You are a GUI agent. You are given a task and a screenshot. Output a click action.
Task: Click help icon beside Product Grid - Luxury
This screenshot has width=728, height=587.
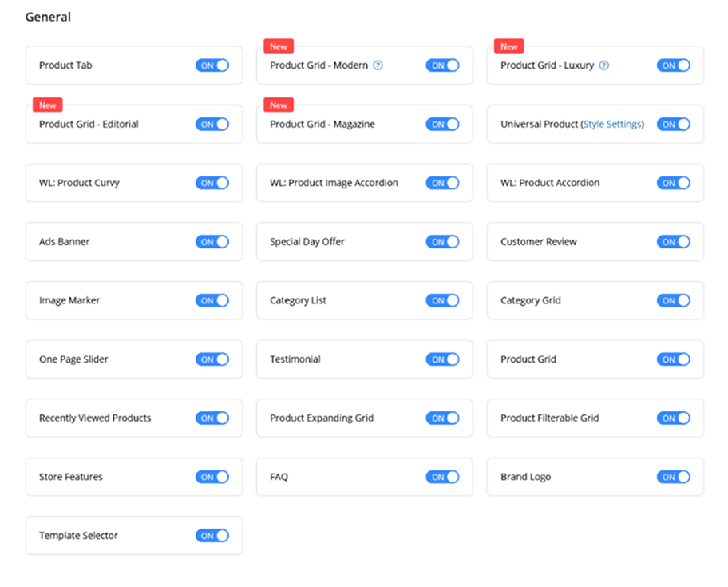[x=604, y=65]
